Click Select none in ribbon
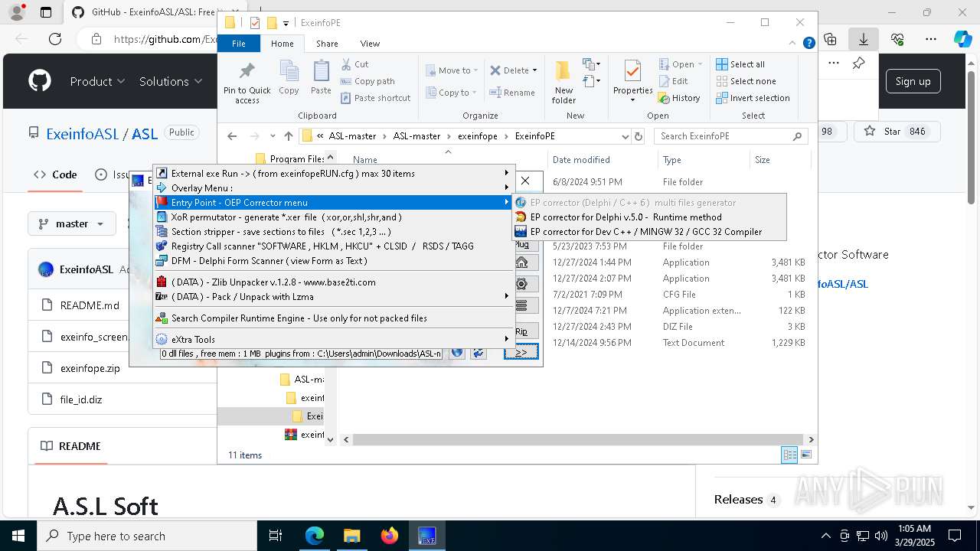The width and height of the screenshot is (980, 551). [x=746, y=81]
